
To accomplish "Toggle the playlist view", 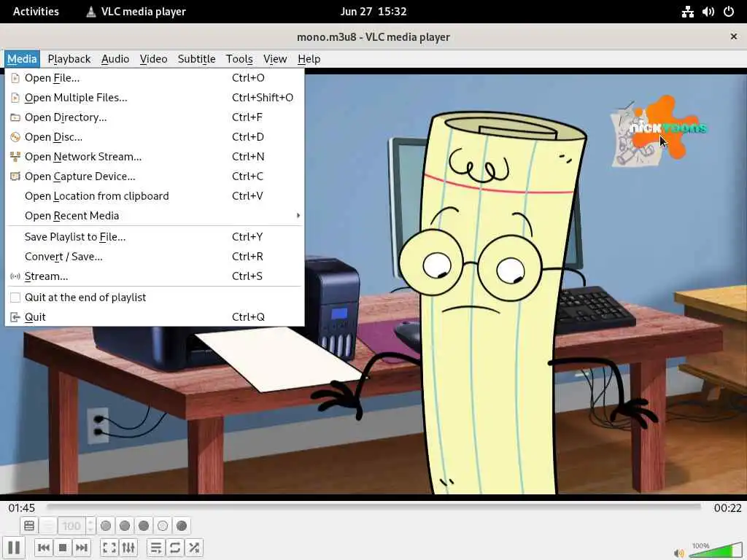I will pos(156,547).
